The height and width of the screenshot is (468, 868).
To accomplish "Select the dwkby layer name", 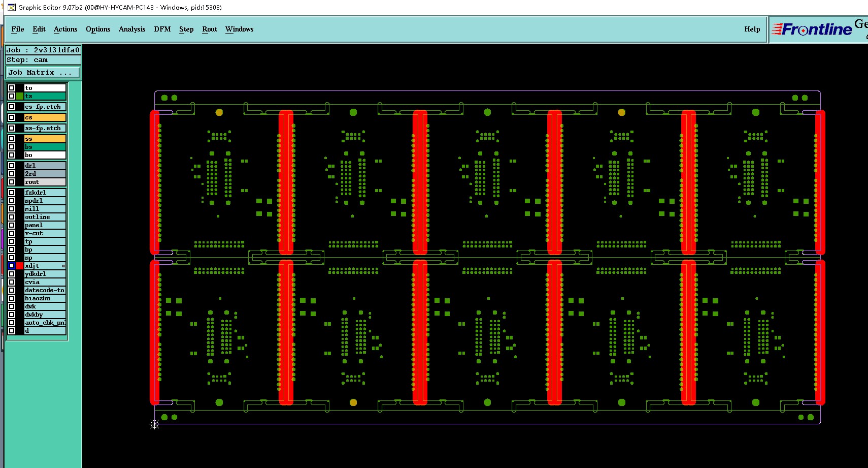I will point(45,315).
